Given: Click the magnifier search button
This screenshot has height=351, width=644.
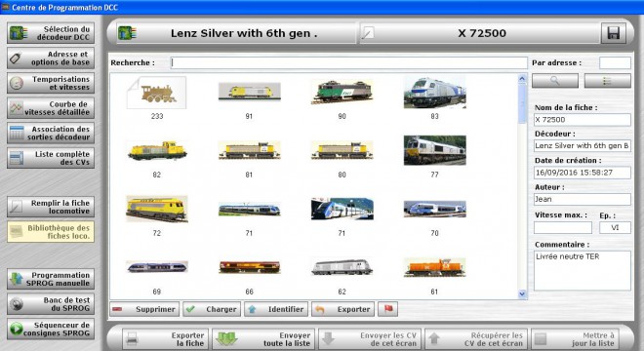Looking at the screenshot, I should (555, 81).
